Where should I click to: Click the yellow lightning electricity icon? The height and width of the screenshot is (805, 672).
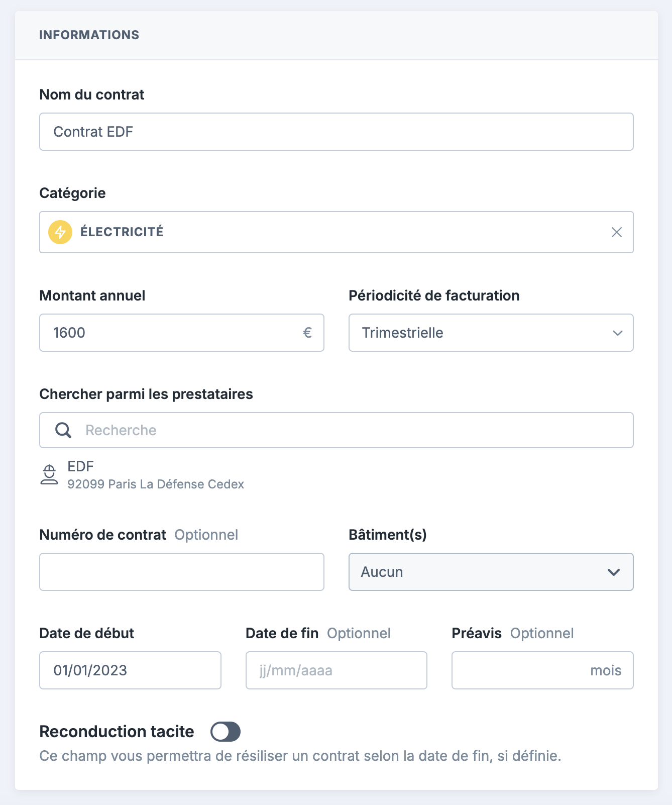click(60, 232)
